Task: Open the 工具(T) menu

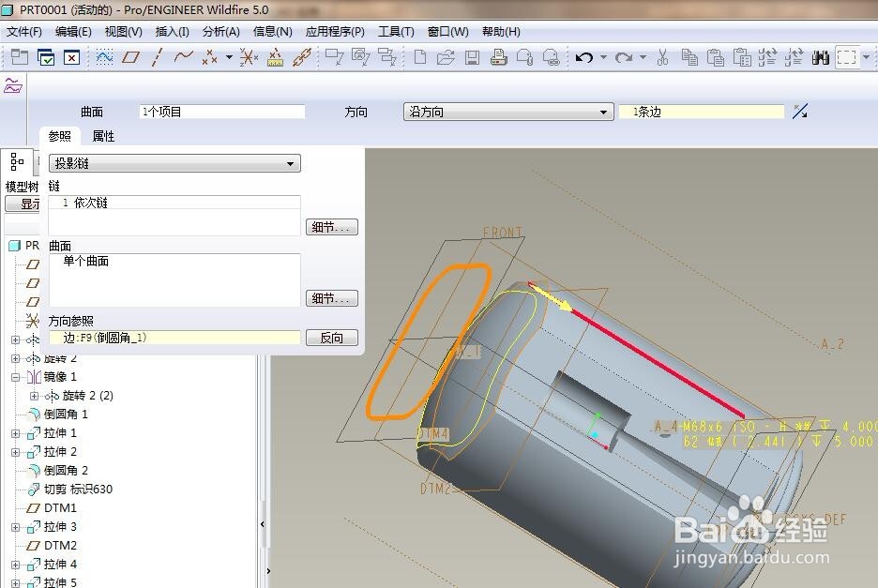Action: [x=396, y=32]
